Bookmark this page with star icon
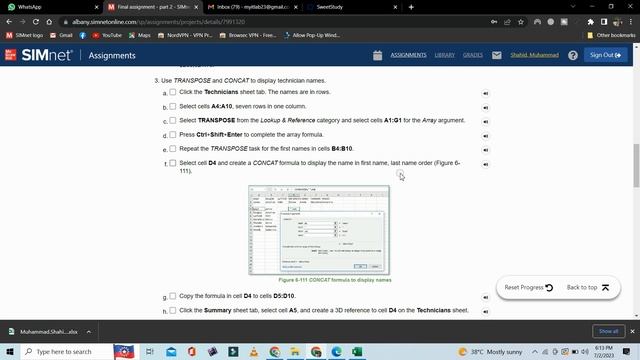The height and width of the screenshot is (360, 640). click(521, 22)
